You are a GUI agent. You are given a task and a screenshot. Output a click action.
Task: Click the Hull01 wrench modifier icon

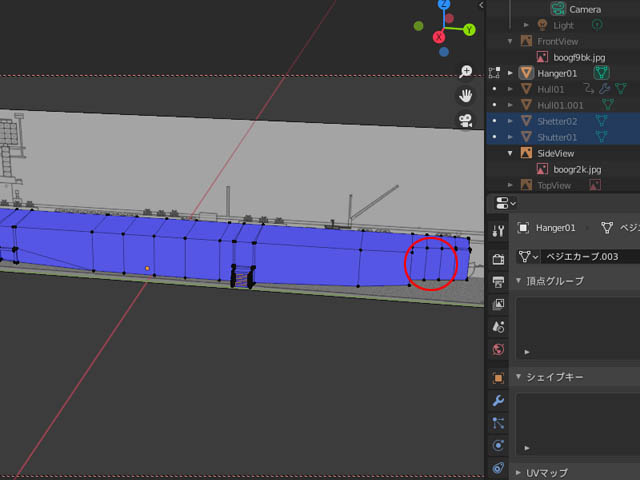(604, 89)
